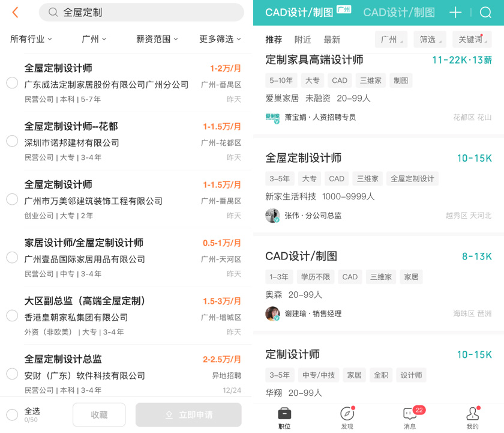Viewport: 504px width, 433px height.
Task: Open the 薪资范围 salary dropdown
Action: 157,39
